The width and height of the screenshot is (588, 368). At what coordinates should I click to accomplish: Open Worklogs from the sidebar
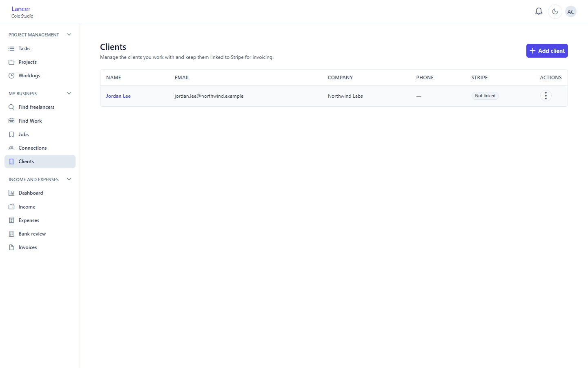(x=40, y=76)
